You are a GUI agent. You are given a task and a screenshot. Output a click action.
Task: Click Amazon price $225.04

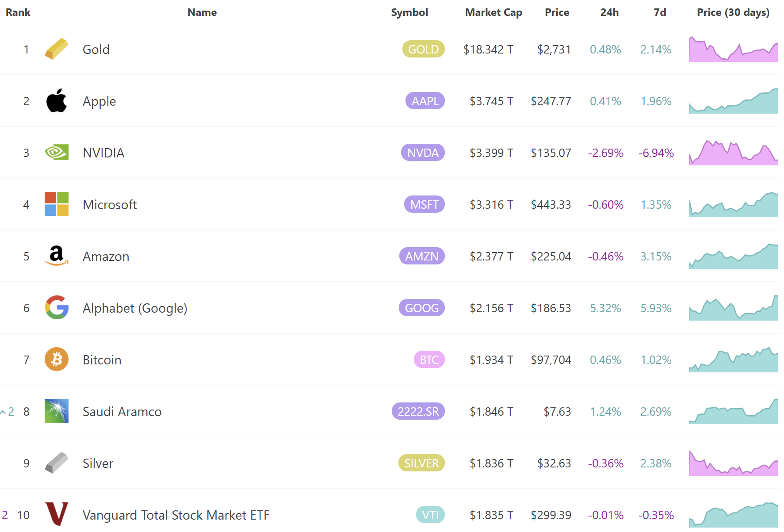tap(551, 256)
